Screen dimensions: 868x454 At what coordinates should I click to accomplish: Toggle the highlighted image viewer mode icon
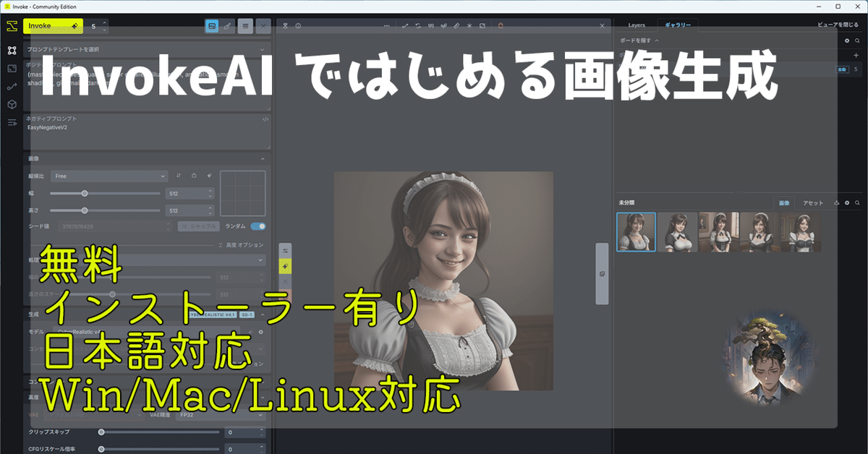[x=213, y=26]
